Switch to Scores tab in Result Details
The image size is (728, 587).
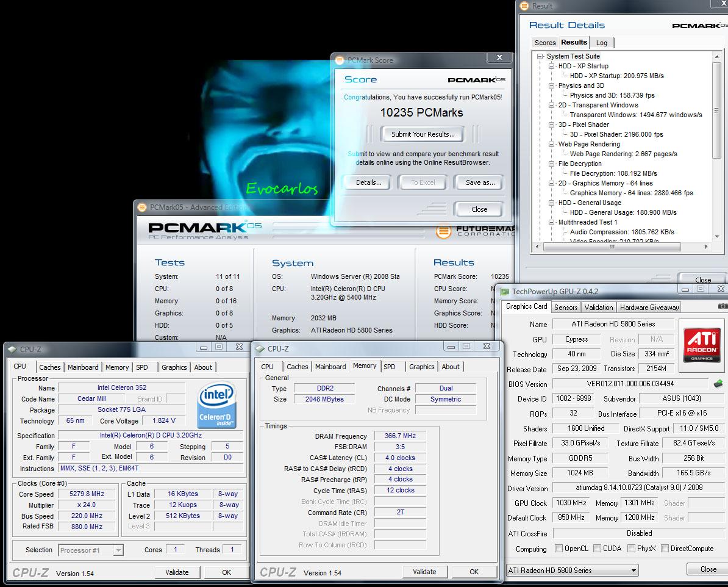click(545, 43)
